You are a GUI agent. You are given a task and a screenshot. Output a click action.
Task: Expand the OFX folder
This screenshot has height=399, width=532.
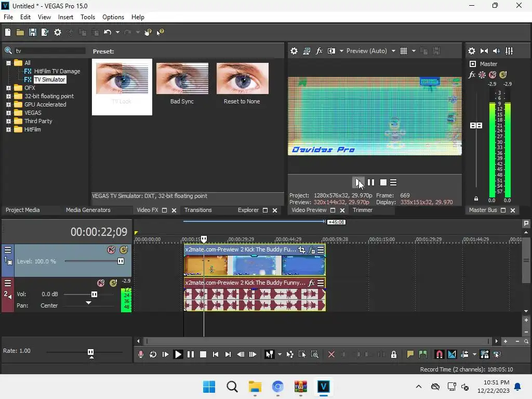tap(8, 88)
